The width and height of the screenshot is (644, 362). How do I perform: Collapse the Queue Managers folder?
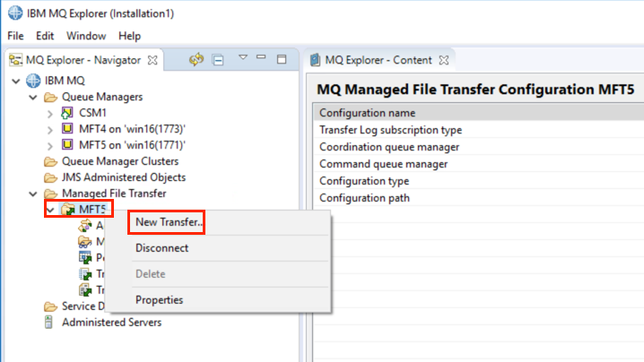pos(33,98)
